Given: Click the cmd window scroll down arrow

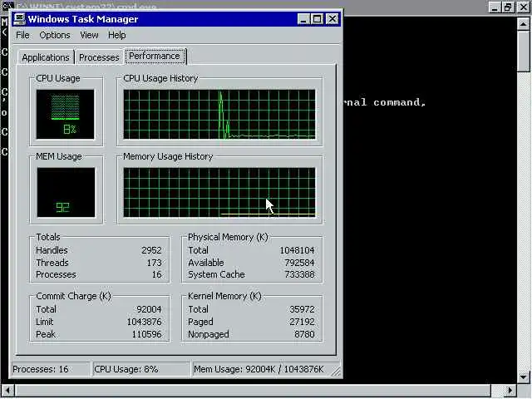Looking at the screenshot, I should [x=523, y=377].
